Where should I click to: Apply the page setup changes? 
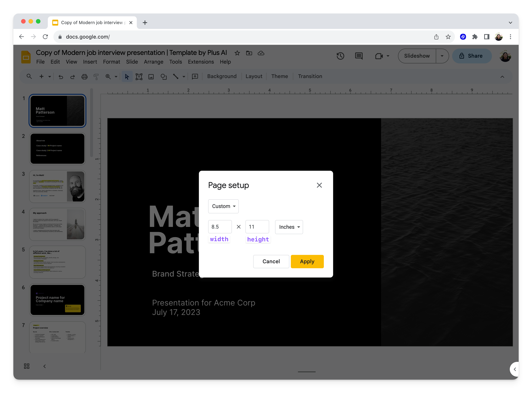[x=307, y=261]
